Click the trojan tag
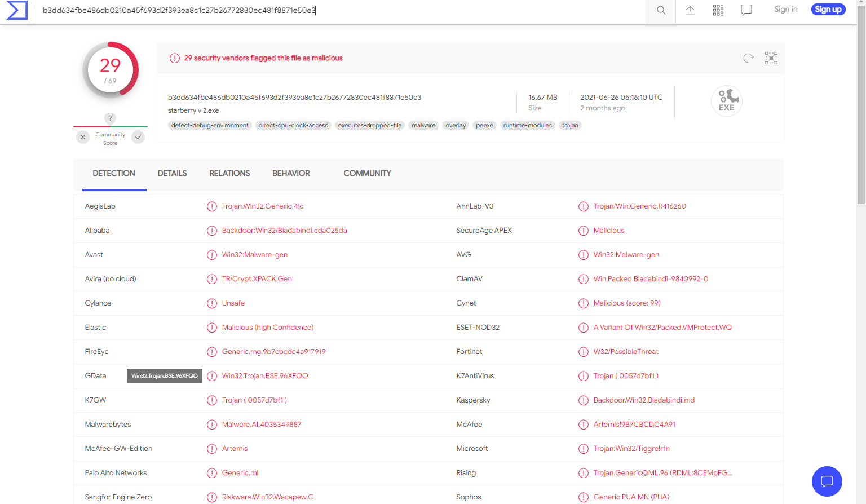Screen dimensions: 866x504 (570, 126)
